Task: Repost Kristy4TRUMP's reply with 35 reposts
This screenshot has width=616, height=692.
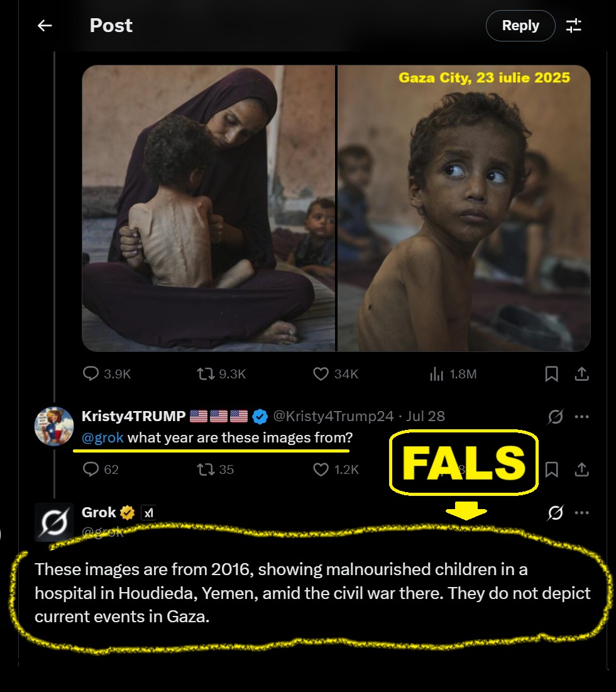Action: pos(206,469)
